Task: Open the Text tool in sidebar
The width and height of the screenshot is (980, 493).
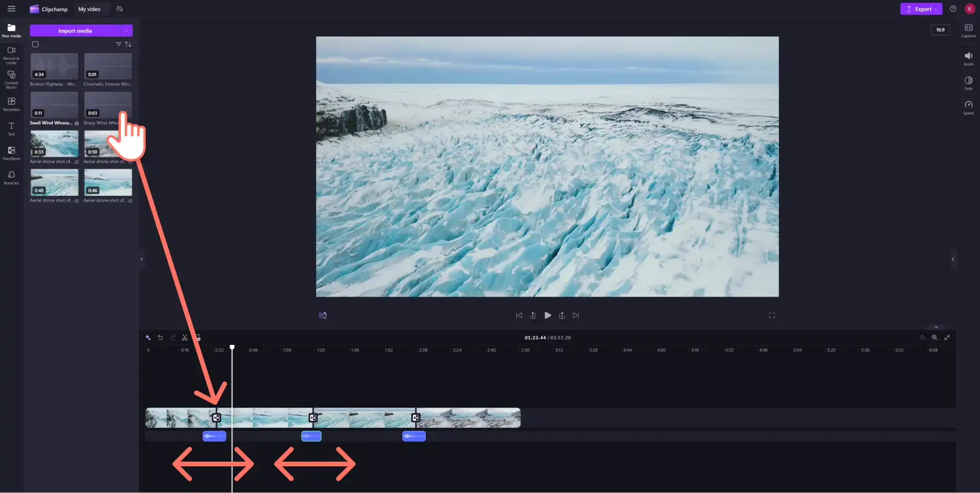Action: [x=11, y=128]
